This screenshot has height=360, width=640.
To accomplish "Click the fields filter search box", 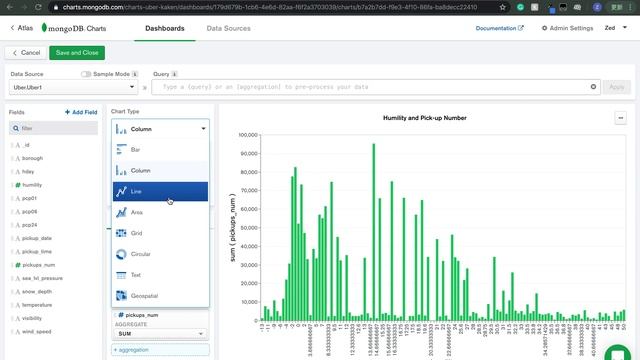I will coord(53,128).
